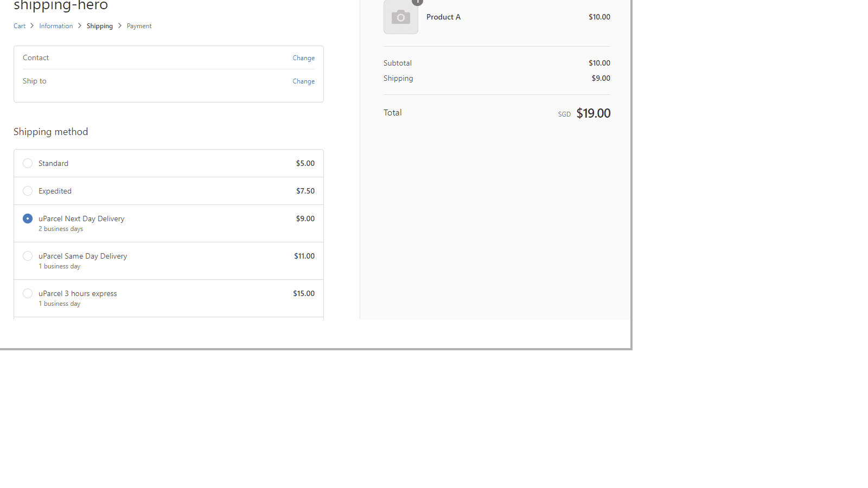Screen dimensions: 868x488
Task: Click the quantity badge on product image
Action: click(x=417, y=2)
